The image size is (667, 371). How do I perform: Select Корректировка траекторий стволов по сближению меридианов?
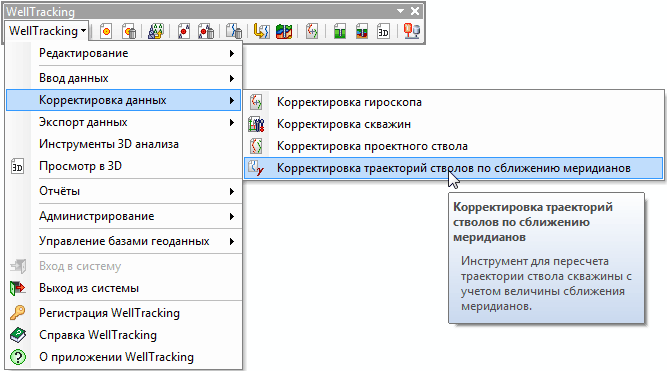point(453,168)
